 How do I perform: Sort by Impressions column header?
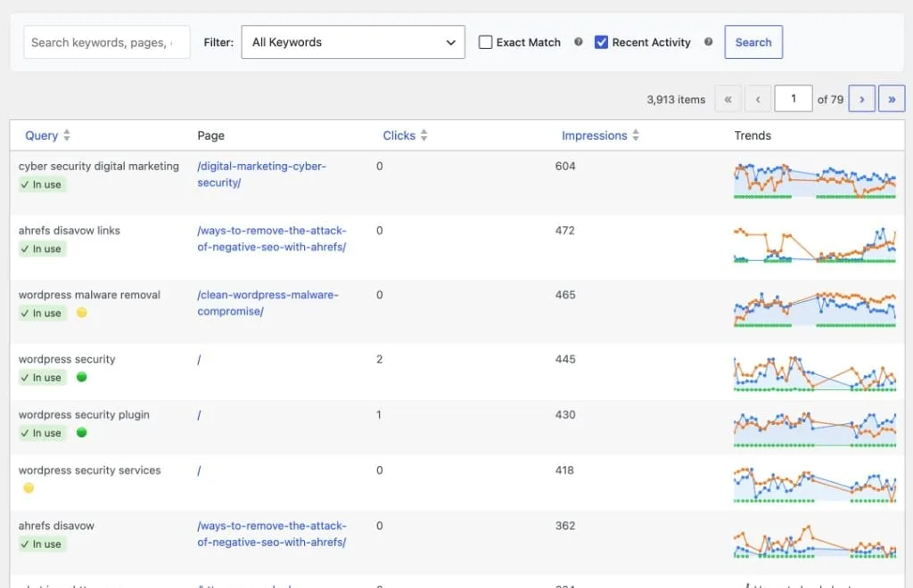click(594, 135)
